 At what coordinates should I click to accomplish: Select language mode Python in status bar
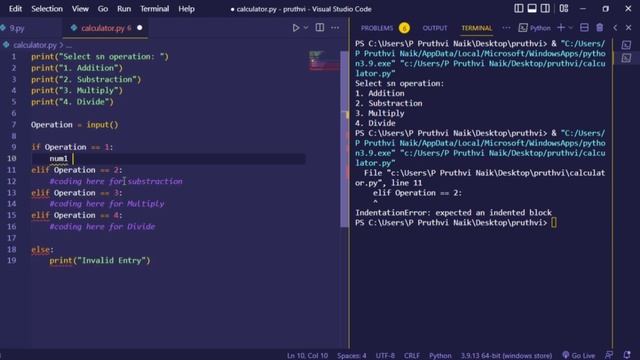point(440,356)
